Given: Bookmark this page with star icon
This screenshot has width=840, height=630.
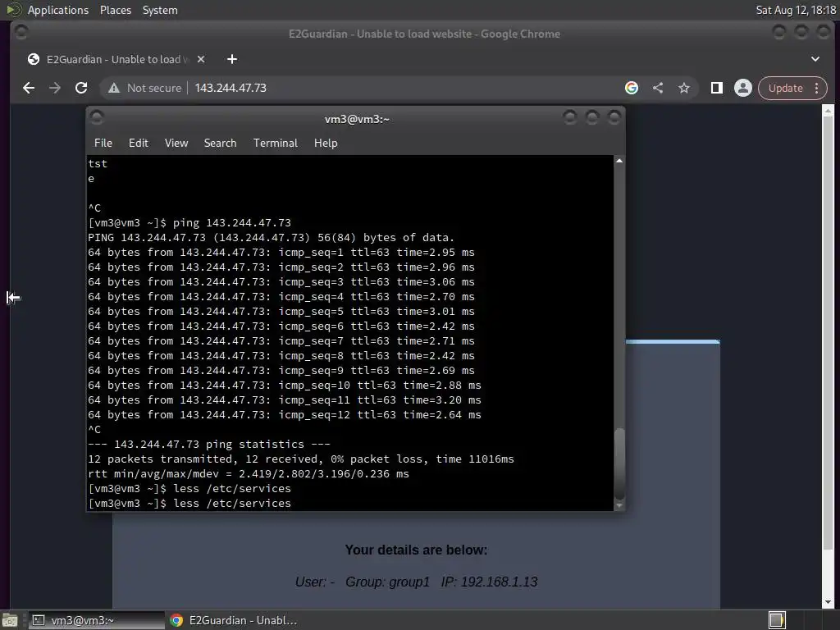Looking at the screenshot, I should [684, 88].
